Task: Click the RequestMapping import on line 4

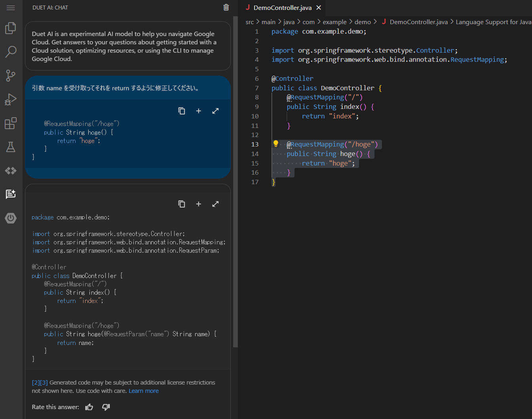Action: pyautogui.click(x=389, y=59)
